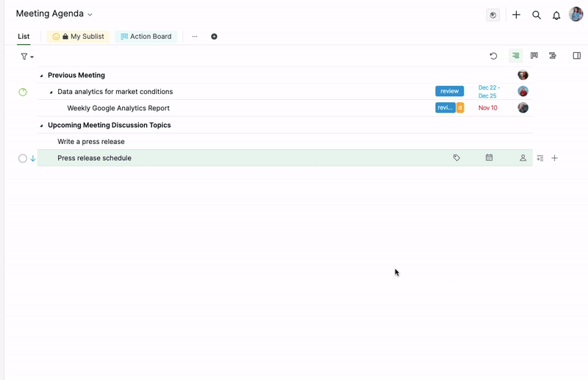588x380 pixels.
Task: Select the list layout view icon
Action: (516, 56)
